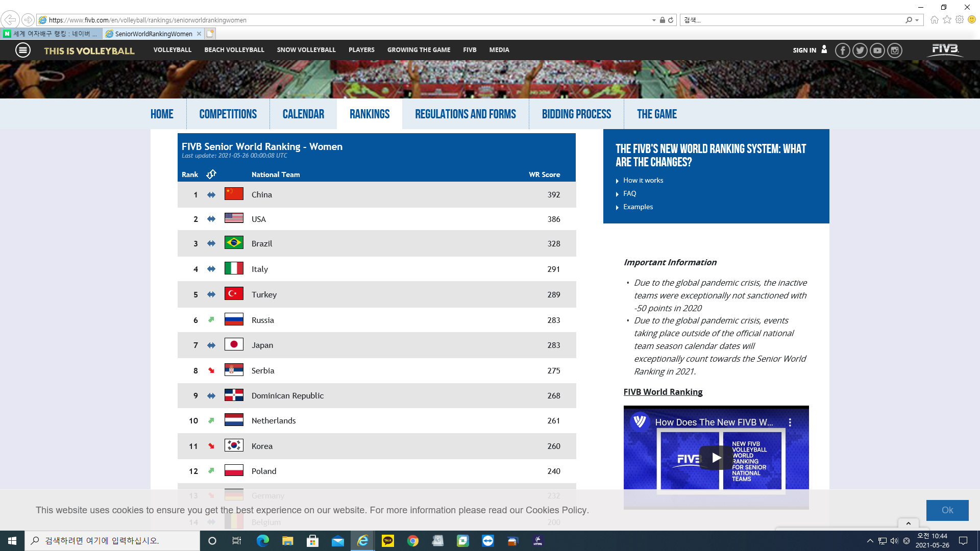Image resolution: width=980 pixels, height=551 pixels.
Task: Open SNOW VOLLEYBALL top menu
Action: (x=306, y=50)
